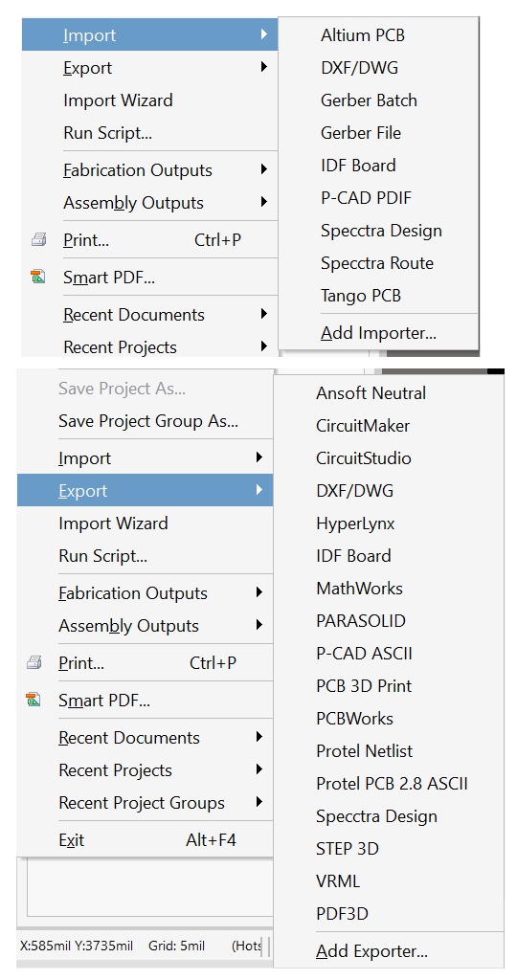The height and width of the screenshot is (980, 517).
Task: Select Gerber File import option
Action: (x=361, y=133)
